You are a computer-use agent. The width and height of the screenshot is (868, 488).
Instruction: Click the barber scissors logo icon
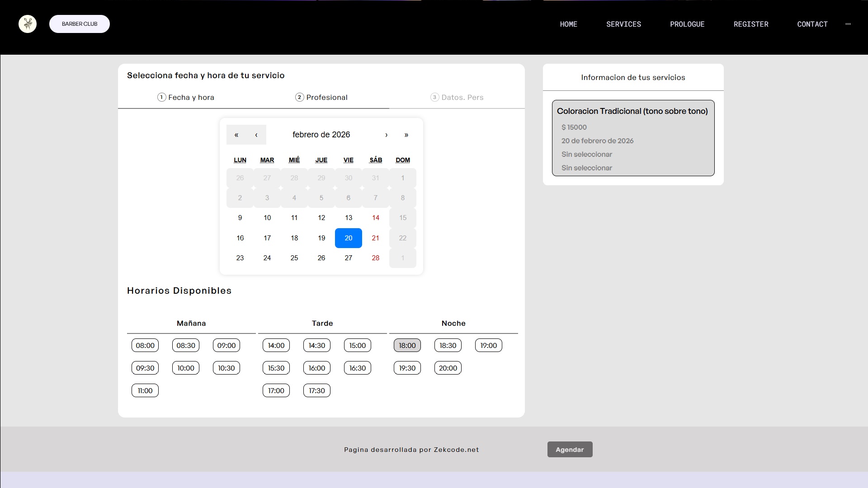coord(28,24)
